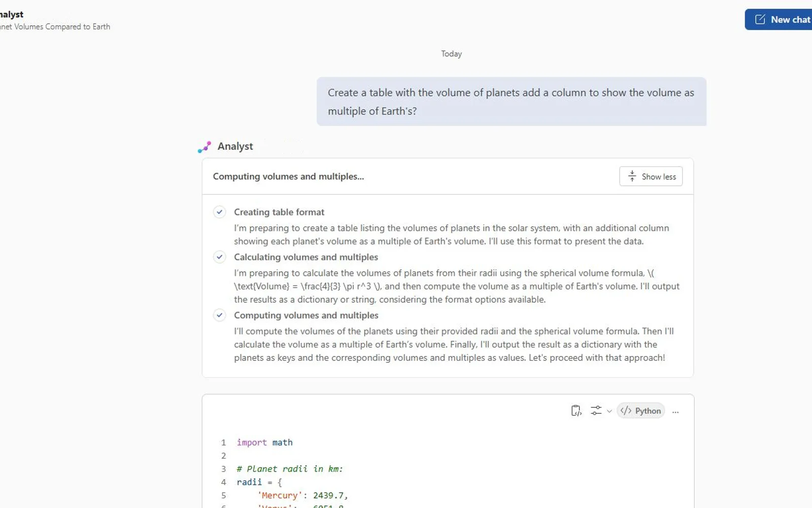Image resolution: width=812 pixels, height=508 pixels.
Task: Copy code using the clipboard icon
Action: point(576,410)
